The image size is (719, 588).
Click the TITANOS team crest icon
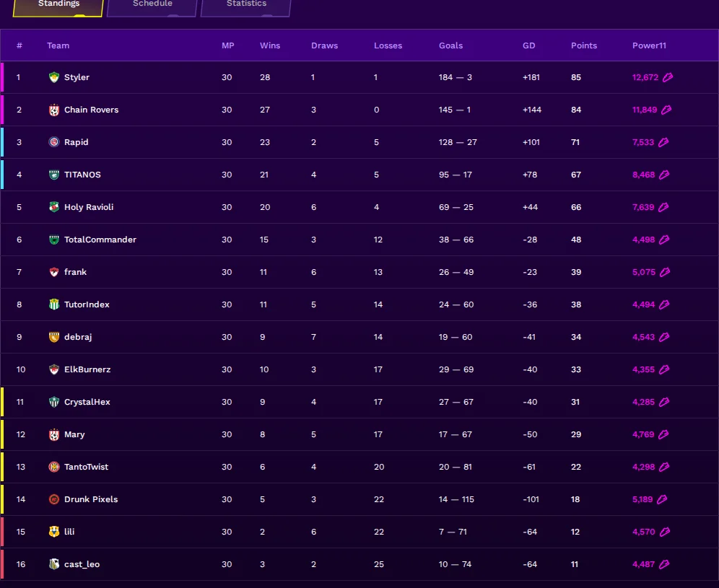pyautogui.click(x=54, y=175)
